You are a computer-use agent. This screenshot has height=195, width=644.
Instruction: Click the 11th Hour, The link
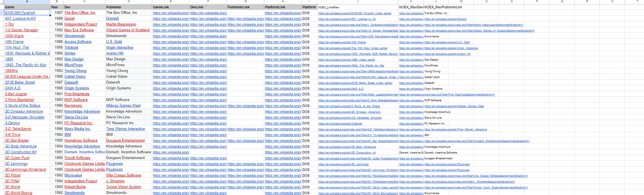pyautogui.click(x=17, y=48)
